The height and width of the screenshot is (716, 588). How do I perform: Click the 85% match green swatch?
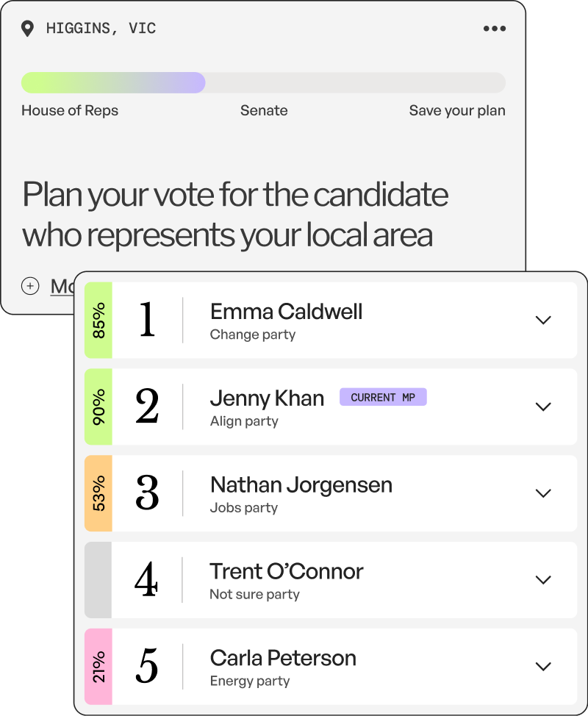[x=98, y=320]
